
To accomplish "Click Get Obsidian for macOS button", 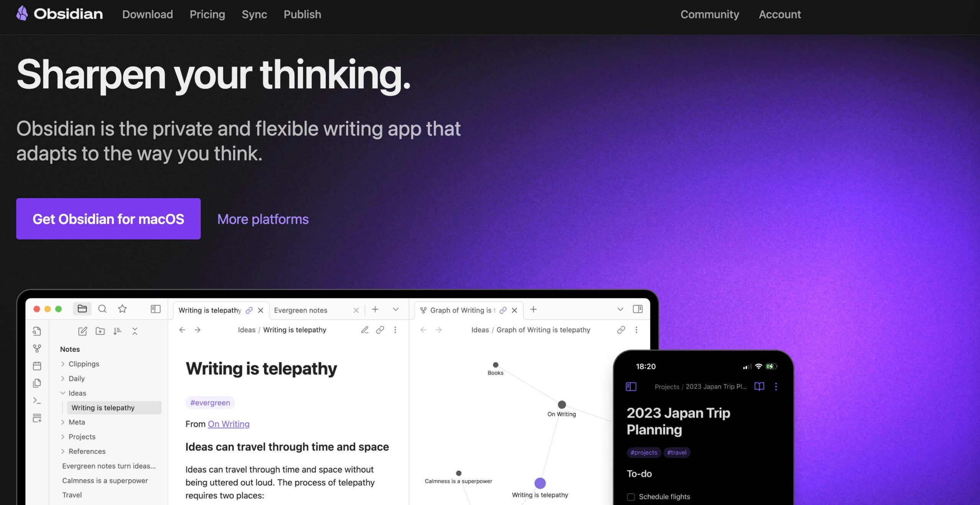I will pyautogui.click(x=108, y=218).
